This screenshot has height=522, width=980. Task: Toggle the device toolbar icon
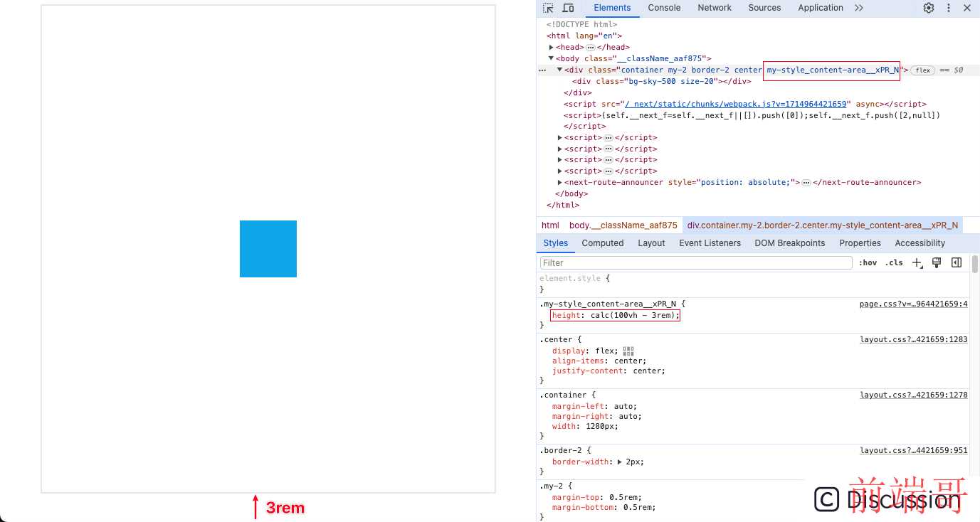(x=568, y=8)
